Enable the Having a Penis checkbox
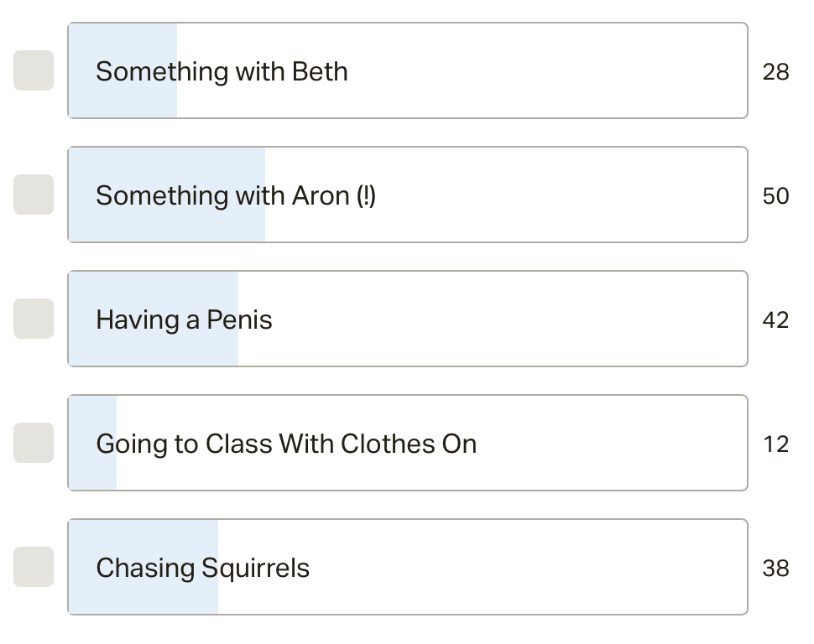 34,319
